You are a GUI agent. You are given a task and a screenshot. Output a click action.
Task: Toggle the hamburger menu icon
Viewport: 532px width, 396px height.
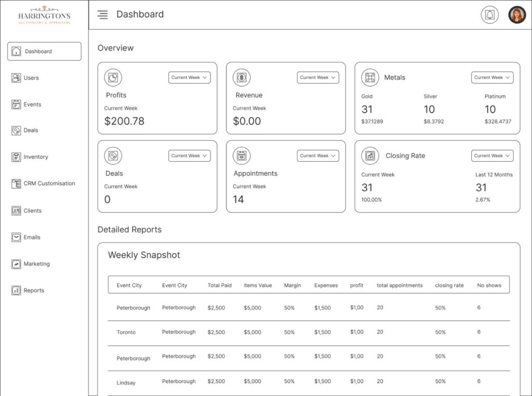[x=103, y=15]
